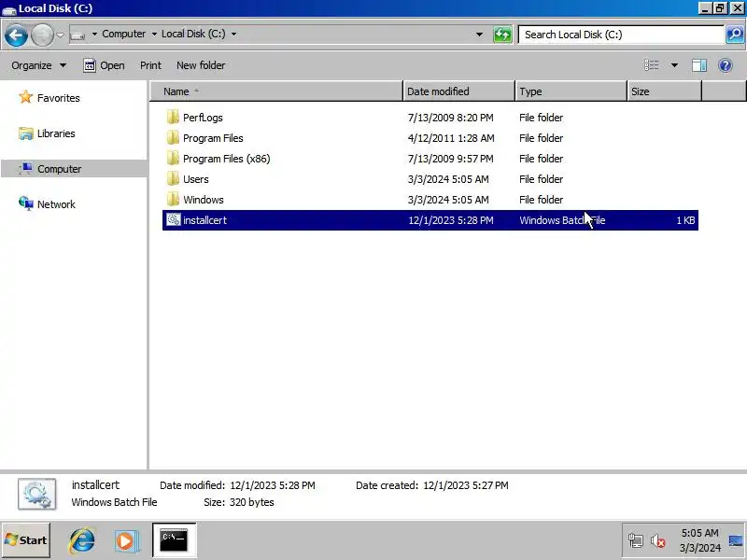Select the Users folder
The image size is (747, 560).
click(196, 179)
